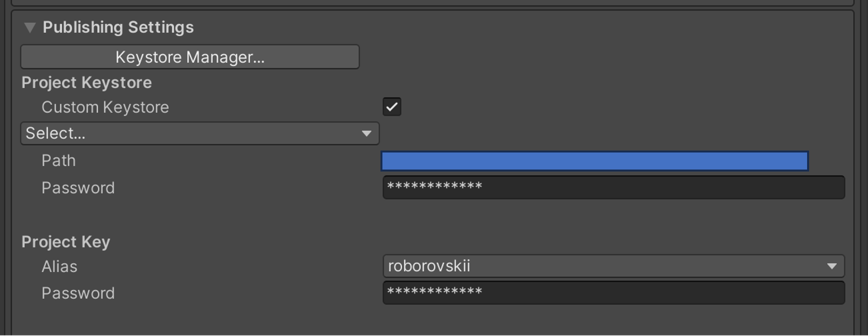Click the masked asterisks in key Password

point(434,291)
